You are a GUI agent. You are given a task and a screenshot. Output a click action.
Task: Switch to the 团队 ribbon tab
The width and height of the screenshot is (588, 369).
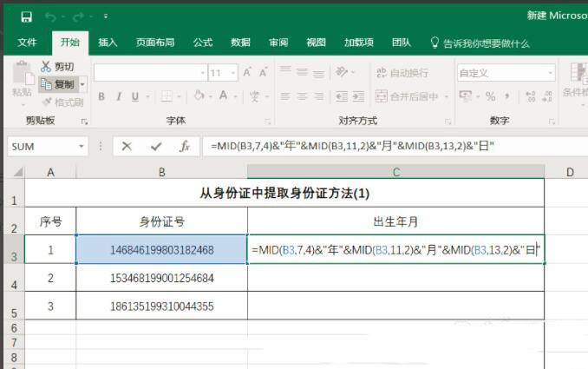(402, 43)
